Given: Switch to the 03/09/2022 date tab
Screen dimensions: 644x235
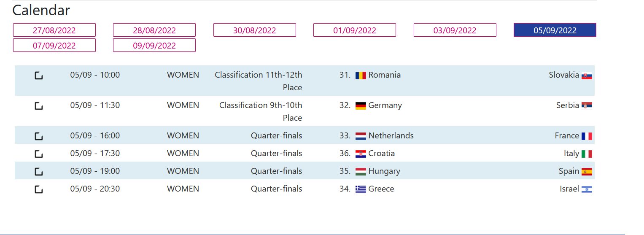Looking at the screenshot, I should pos(455,30).
